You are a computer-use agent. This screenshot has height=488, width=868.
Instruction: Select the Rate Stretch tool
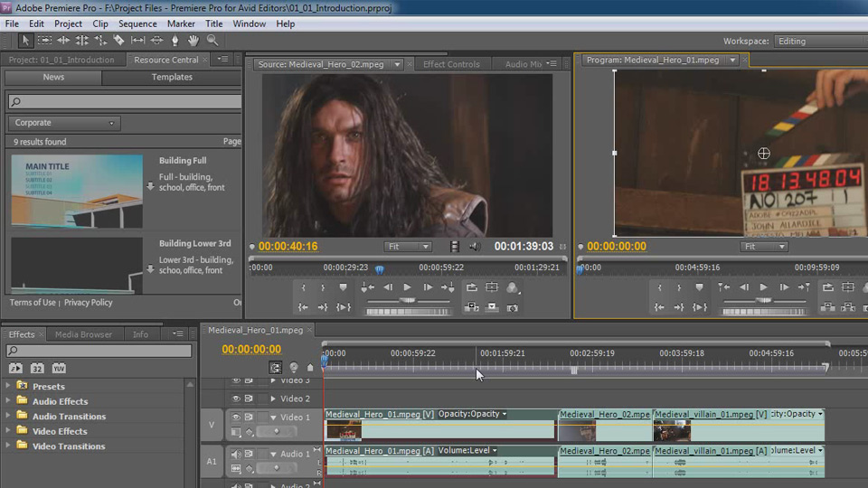point(100,41)
